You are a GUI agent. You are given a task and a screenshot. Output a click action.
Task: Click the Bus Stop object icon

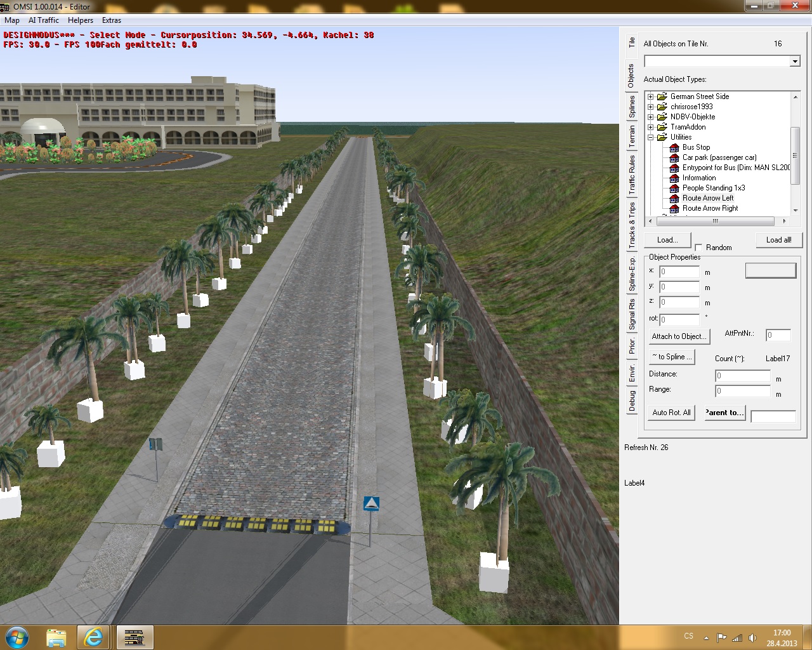click(674, 147)
